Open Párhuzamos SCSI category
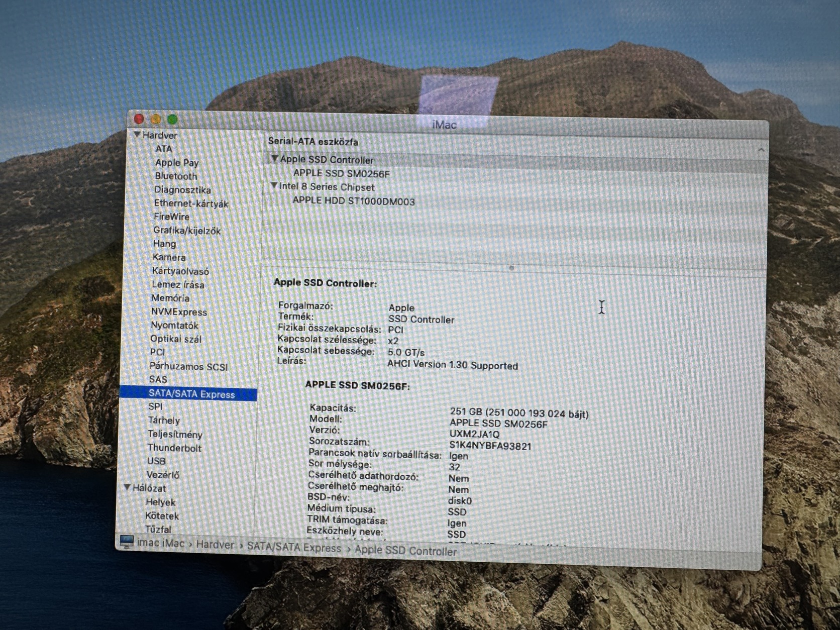Image resolution: width=840 pixels, height=630 pixels. [188, 366]
